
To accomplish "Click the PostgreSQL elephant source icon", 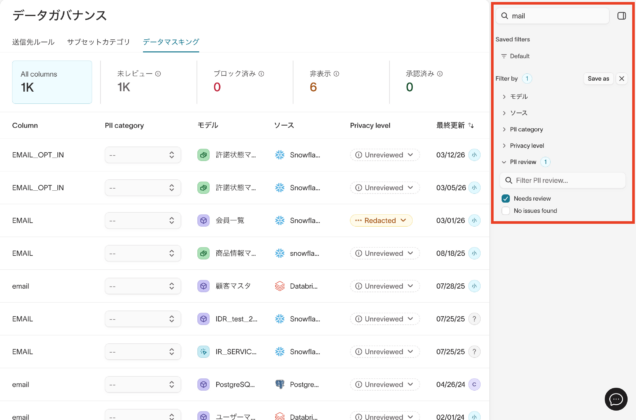I will [281, 384].
